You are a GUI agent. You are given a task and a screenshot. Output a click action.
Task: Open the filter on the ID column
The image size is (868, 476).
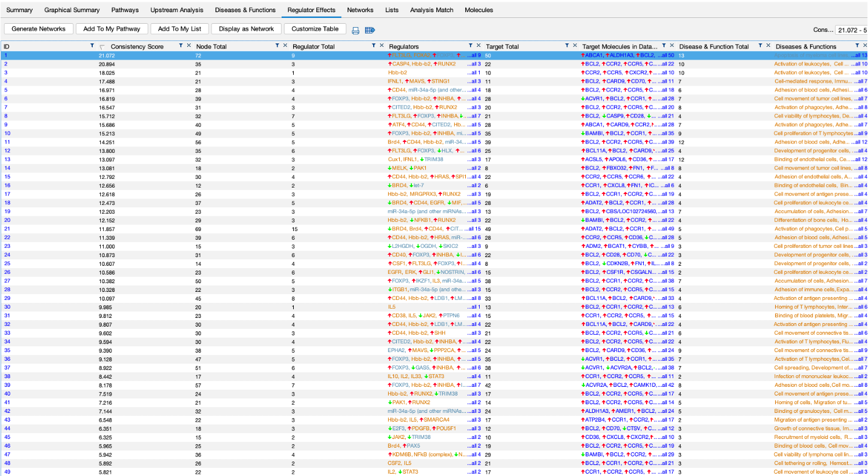(92, 46)
